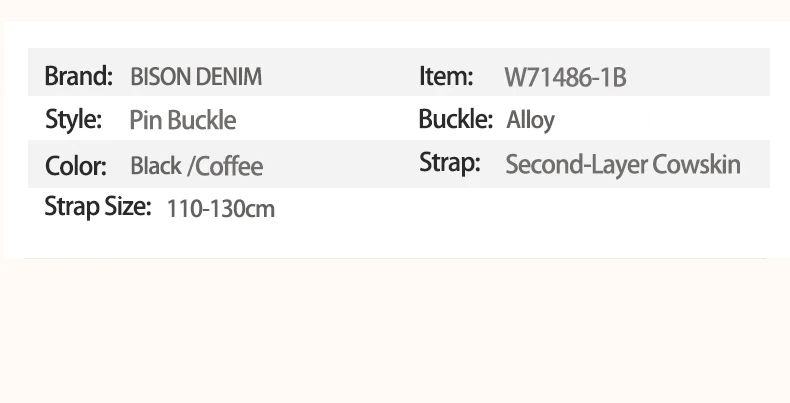Click the "Brand:" label

point(78,76)
